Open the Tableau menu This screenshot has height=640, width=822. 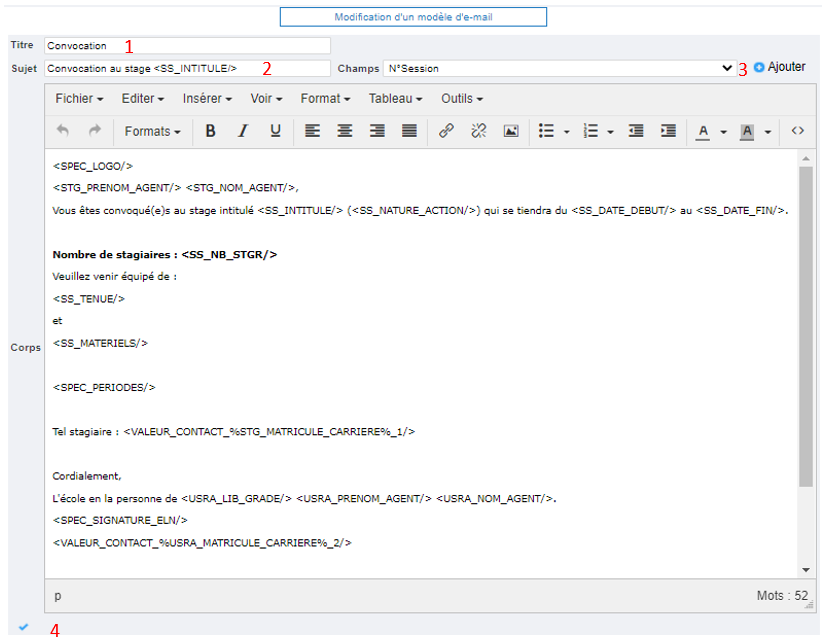(395, 99)
